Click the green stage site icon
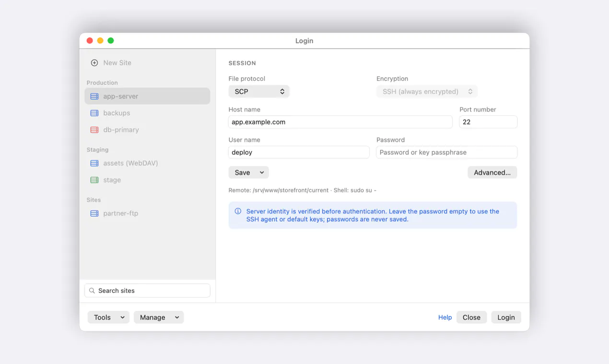Viewport: 609px width, 364px height. pyautogui.click(x=94, y=180)
